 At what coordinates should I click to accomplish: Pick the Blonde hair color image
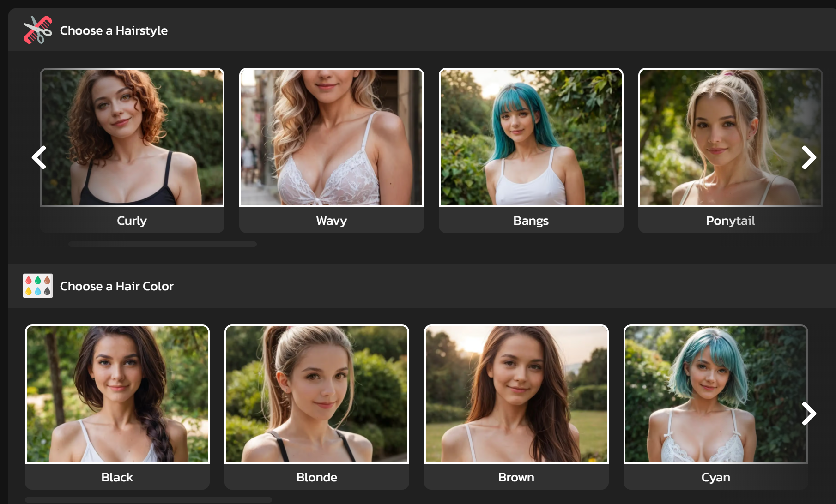click(317, 394)
